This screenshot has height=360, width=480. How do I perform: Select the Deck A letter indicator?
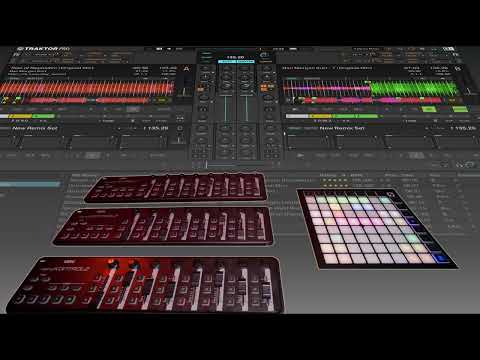pyautogui.click(x=186, y=69)
